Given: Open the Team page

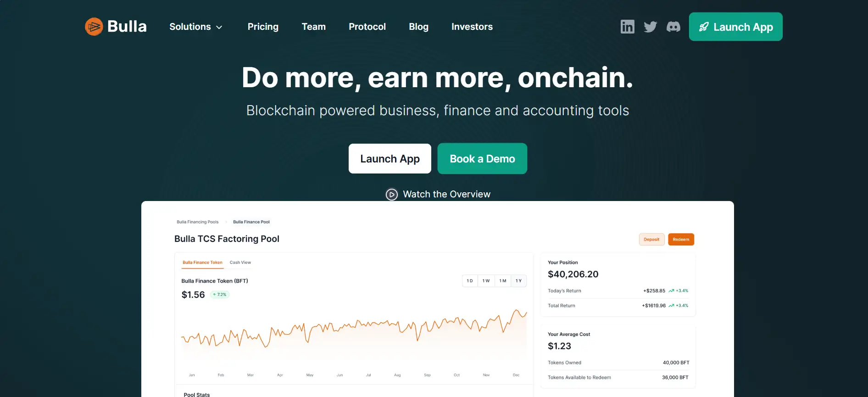Looking at the screenshot, I should click(313, 27).
